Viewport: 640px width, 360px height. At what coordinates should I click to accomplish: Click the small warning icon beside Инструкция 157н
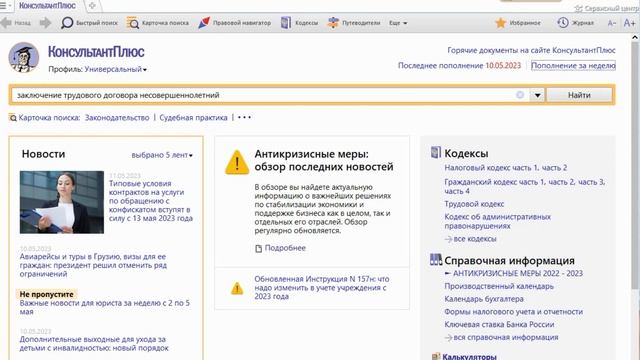237,288
